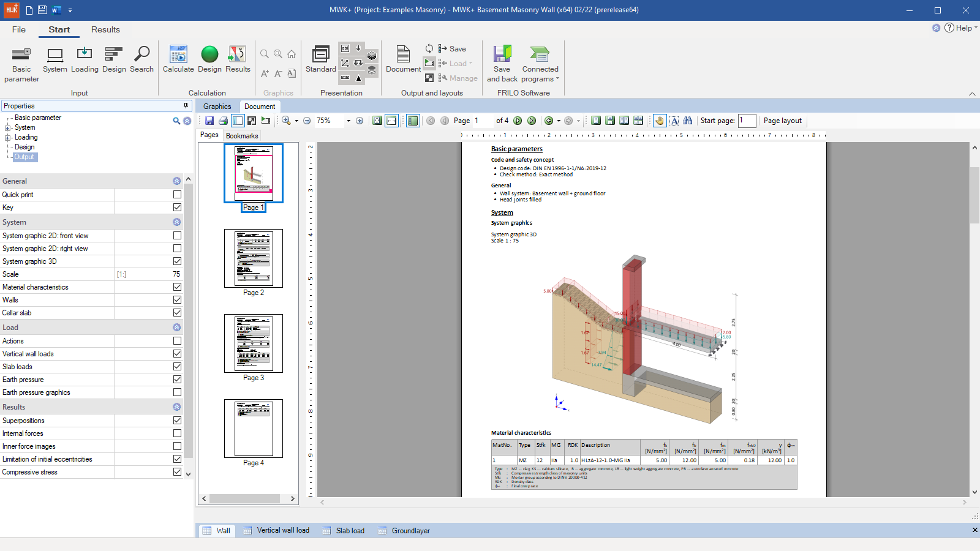Click the Design input icon in the Input group

pos(114,60)
